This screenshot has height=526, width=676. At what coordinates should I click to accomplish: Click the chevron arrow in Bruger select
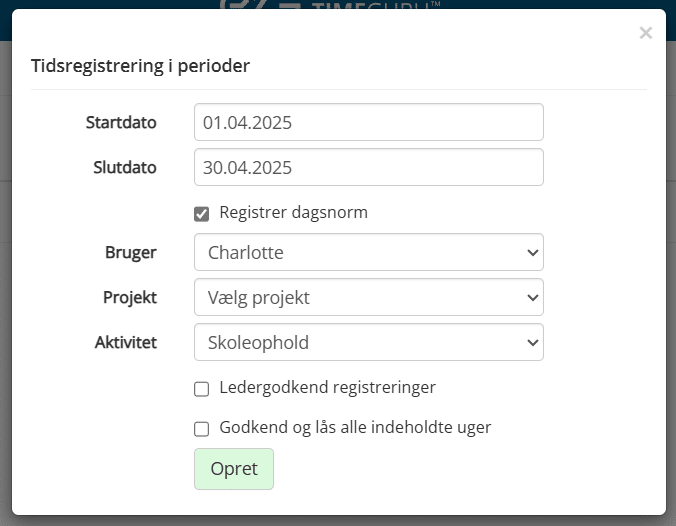(533, 253)
